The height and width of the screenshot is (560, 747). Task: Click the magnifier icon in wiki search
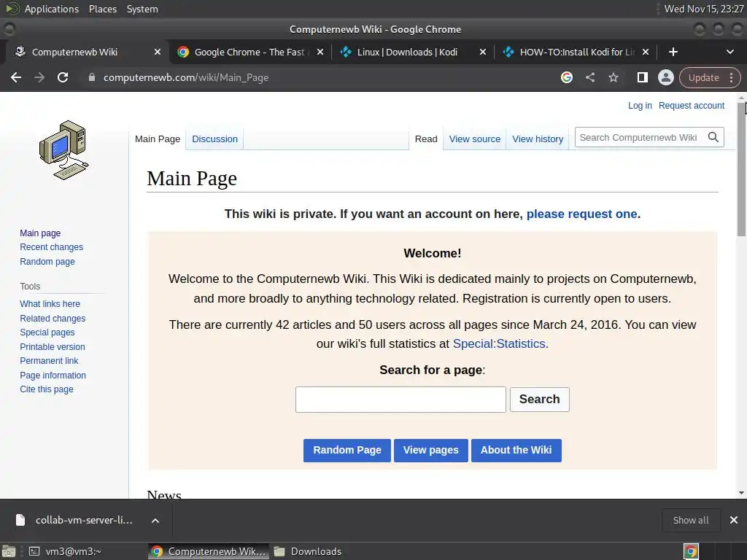point(713,138)
